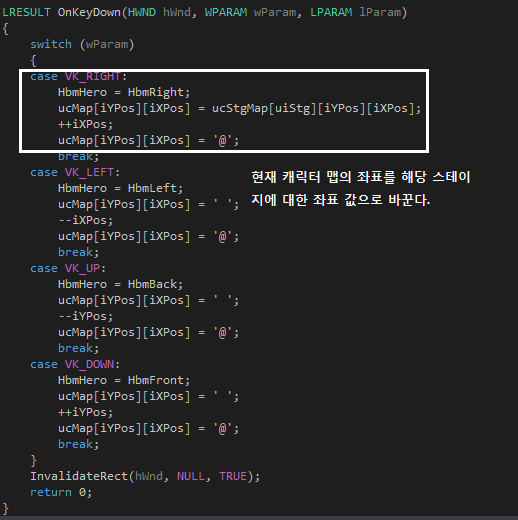Click the HbmLeft identifier
Screen dimensions: 518x520
coord(152,188)
